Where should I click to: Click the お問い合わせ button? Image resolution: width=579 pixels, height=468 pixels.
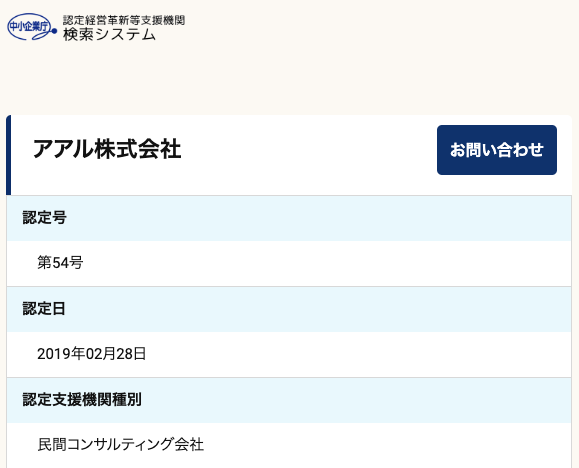coord(497,150)
